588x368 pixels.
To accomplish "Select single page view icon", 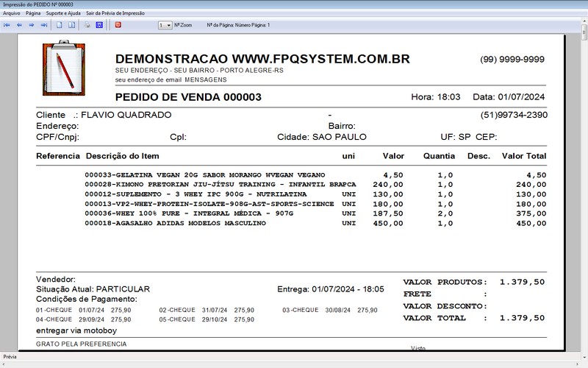I will (x=60, y=25).
